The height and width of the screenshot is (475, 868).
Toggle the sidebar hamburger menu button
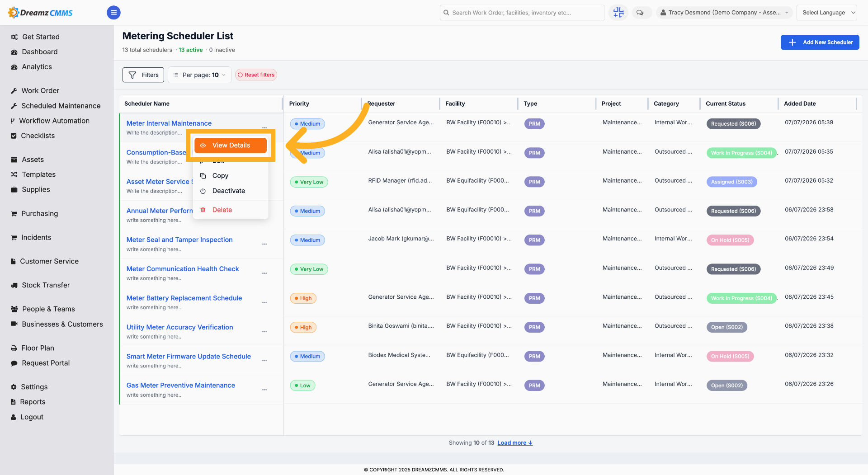pos(113,13)
